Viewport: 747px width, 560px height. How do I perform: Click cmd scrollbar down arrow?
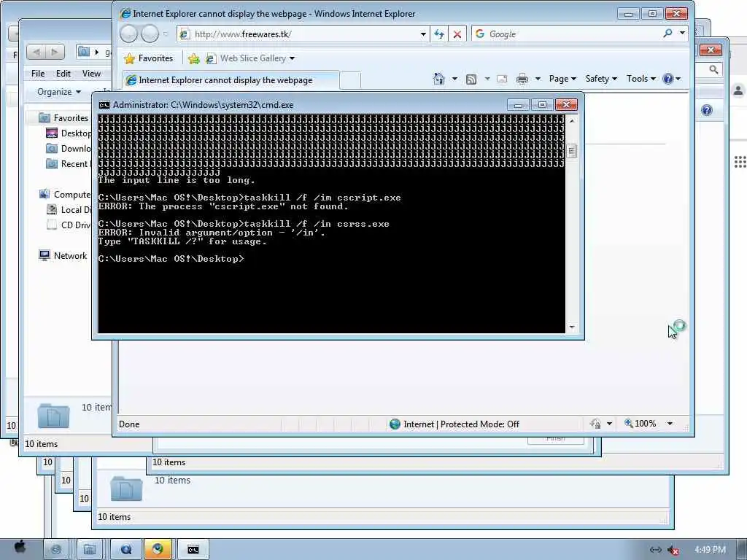[572, 327]
